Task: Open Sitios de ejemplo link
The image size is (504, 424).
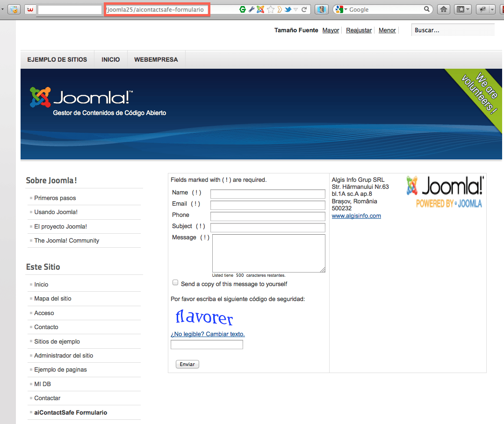Action: tap(57, 341)
